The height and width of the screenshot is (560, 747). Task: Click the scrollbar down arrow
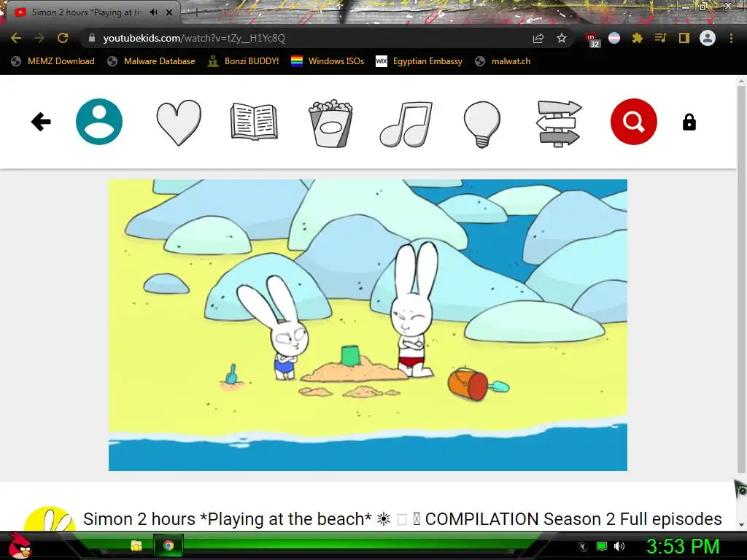pos(741,525)
